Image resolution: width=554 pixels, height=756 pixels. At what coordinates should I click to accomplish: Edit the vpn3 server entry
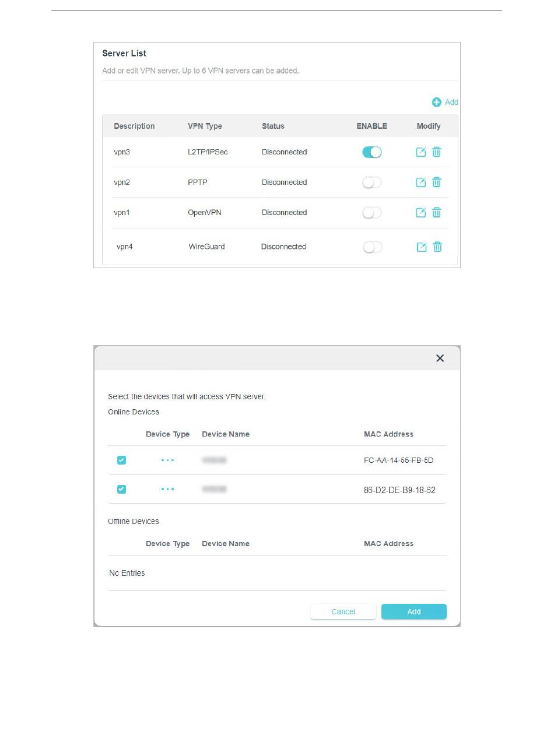tap(420, 152)
